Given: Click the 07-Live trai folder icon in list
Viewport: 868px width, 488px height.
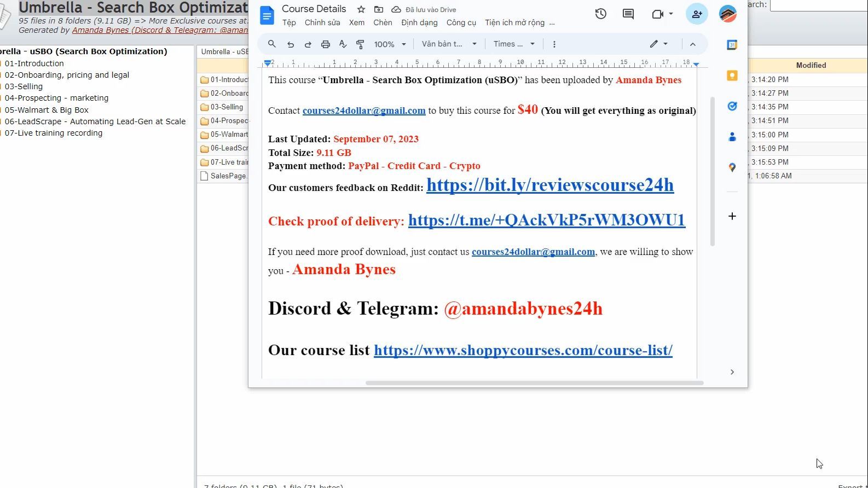Looking at the screenshot, I should tap(205, 162).
